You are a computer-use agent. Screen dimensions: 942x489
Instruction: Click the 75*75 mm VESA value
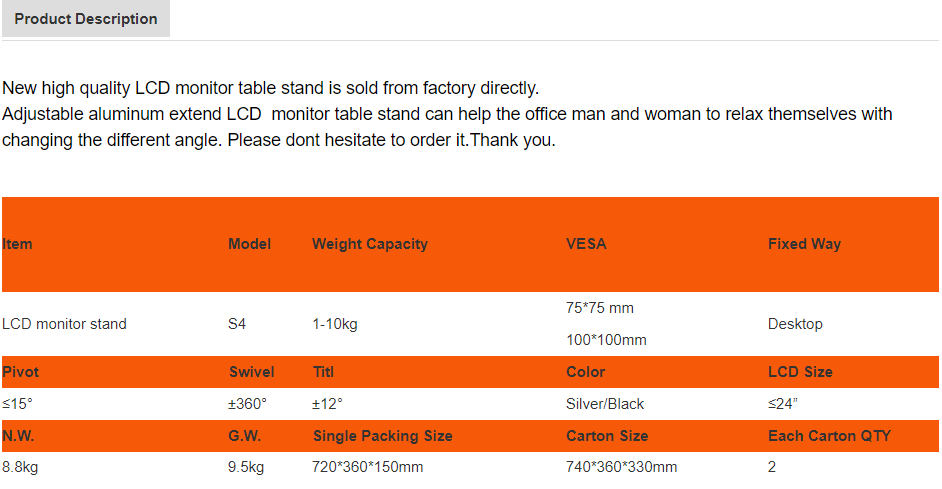click(600, 308)
